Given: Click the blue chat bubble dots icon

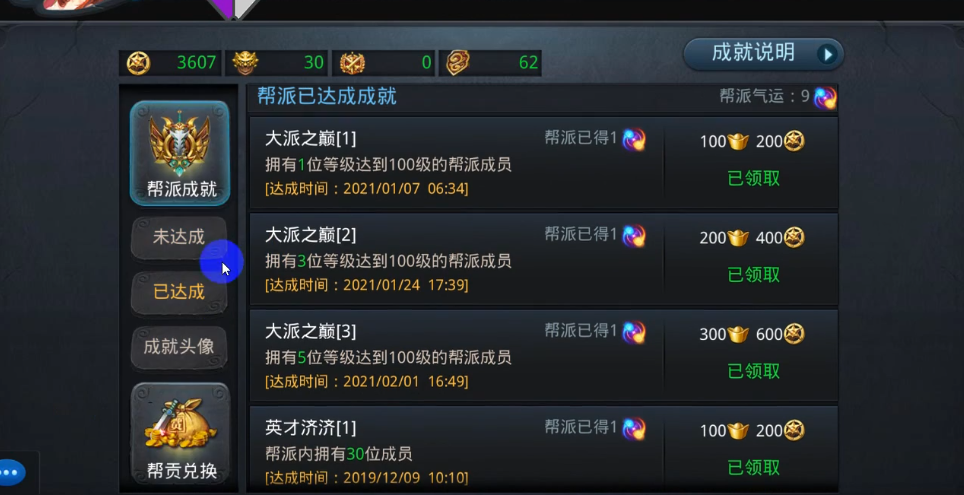Looking at the screenshot, I should coord(10,473).
